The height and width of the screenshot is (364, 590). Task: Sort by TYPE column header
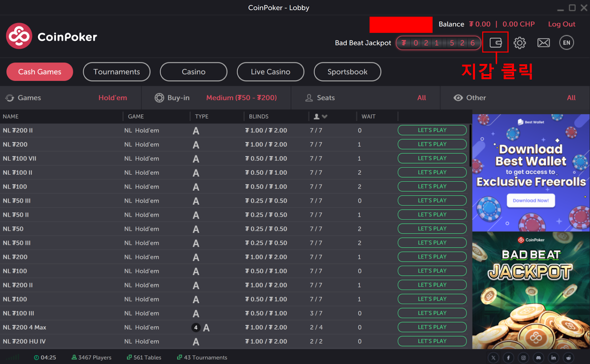202,117
